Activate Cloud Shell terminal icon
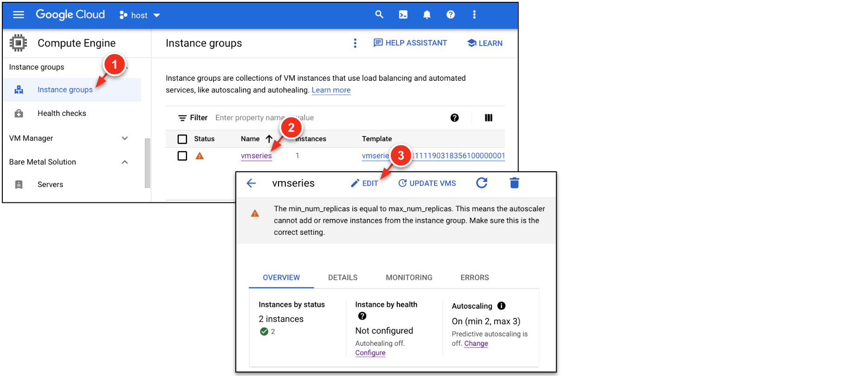The image size is (868, 376). (x=403, y=15)
